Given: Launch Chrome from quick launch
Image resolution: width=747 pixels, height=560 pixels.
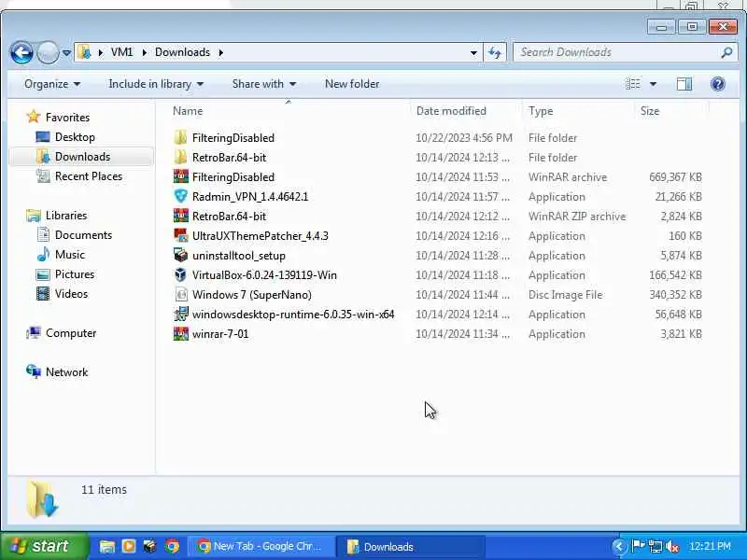Looking at the screenshot, I should tap(172, 546).
